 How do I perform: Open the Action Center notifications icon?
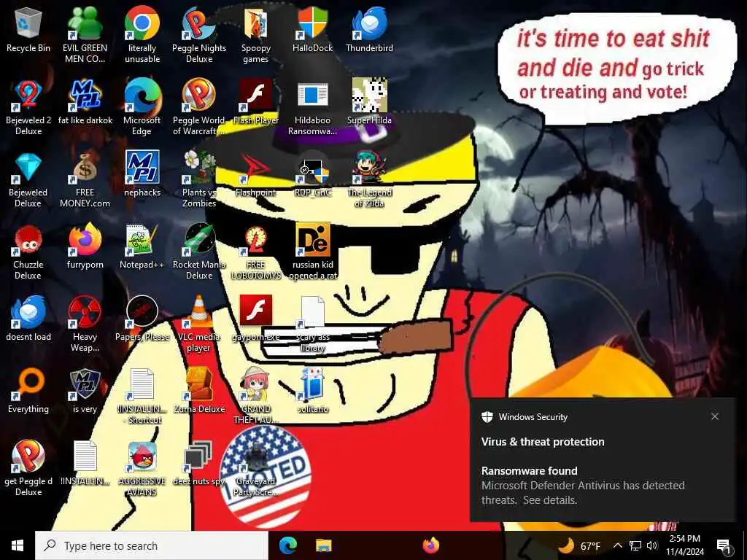pos(724,545)
